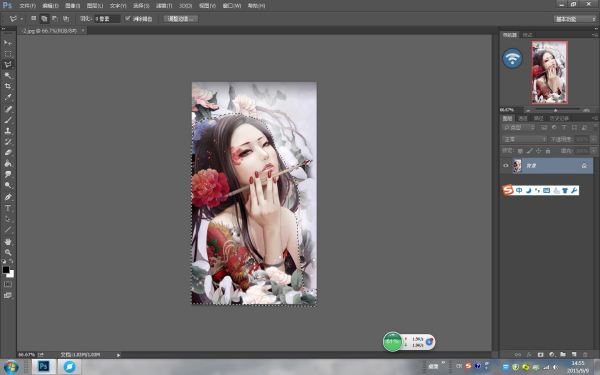Select the Pen tool

tap(8, 197)
